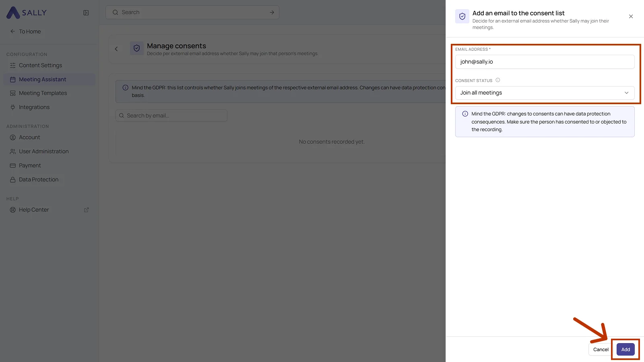Image resolution: width=644 pixels, height=362 pixels.
Task: Click 'No consents recorded yet.' text
Action: coord(332,142)
